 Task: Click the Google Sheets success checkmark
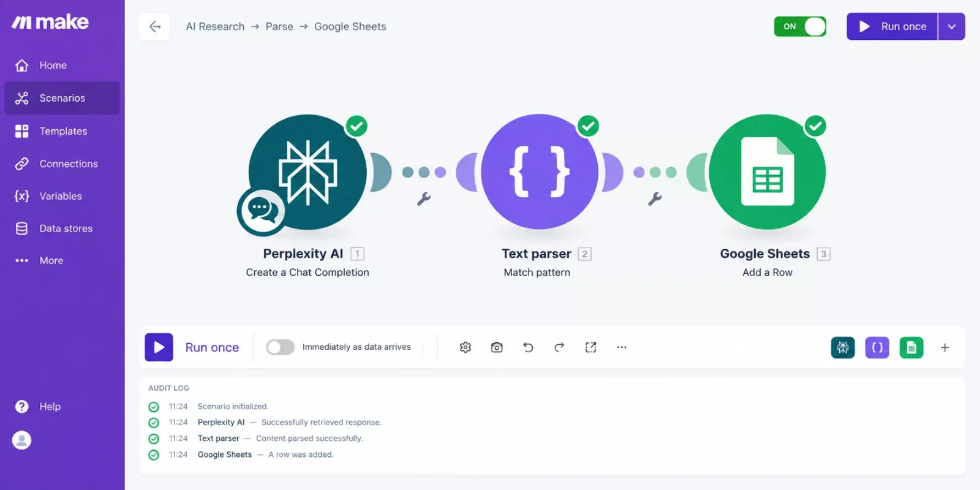(815, 126)
